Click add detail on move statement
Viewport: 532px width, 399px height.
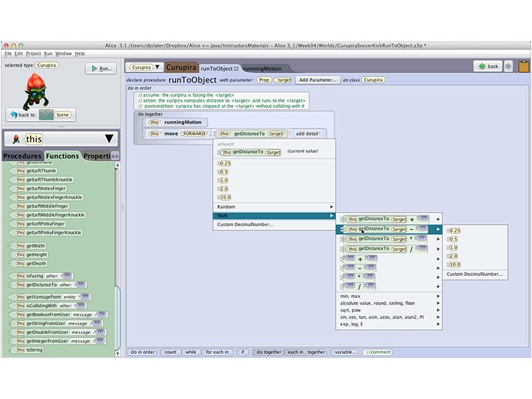pos(307,134)
